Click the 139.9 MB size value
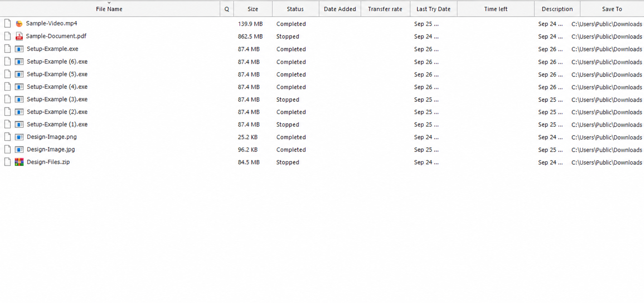Viewport: 644px width, 303px height. 250,24
